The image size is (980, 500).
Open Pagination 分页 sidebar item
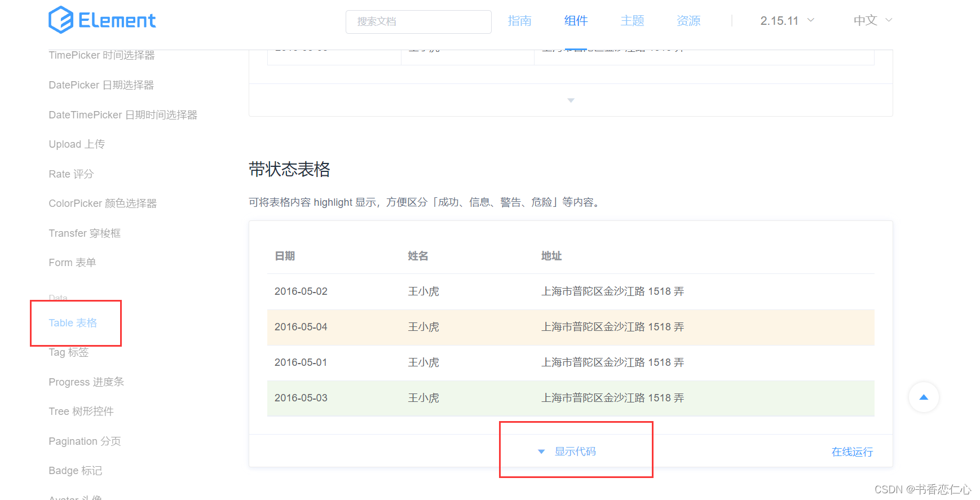pos(85,441)
